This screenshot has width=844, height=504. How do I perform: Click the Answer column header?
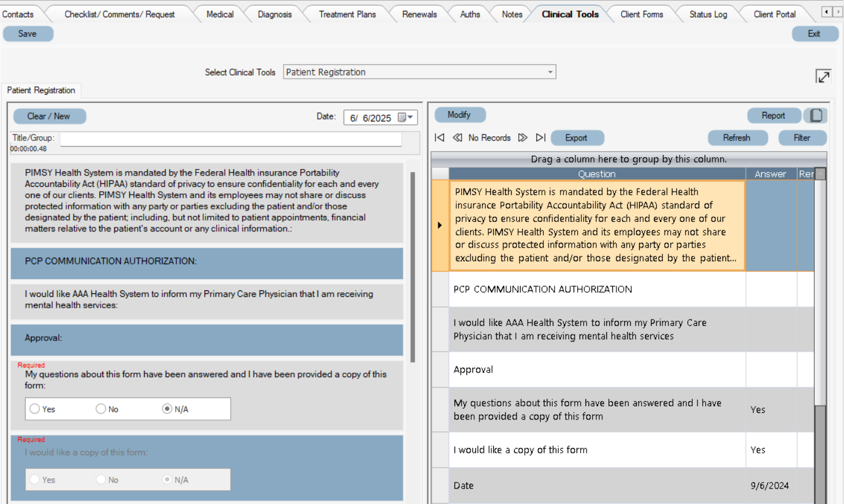pos(770,173)
